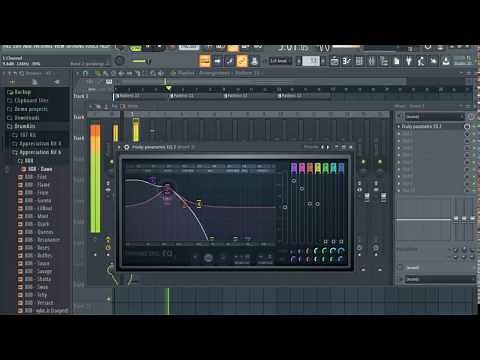Select the blue band 7 token in EQ

(341, 168)
